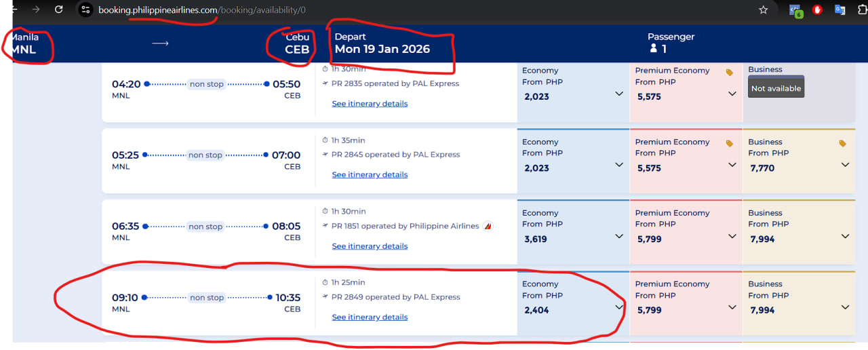Expand Economy 2,023 fare for the 04:20 flight
868x350 pixels.
click(x=618, y=94)
